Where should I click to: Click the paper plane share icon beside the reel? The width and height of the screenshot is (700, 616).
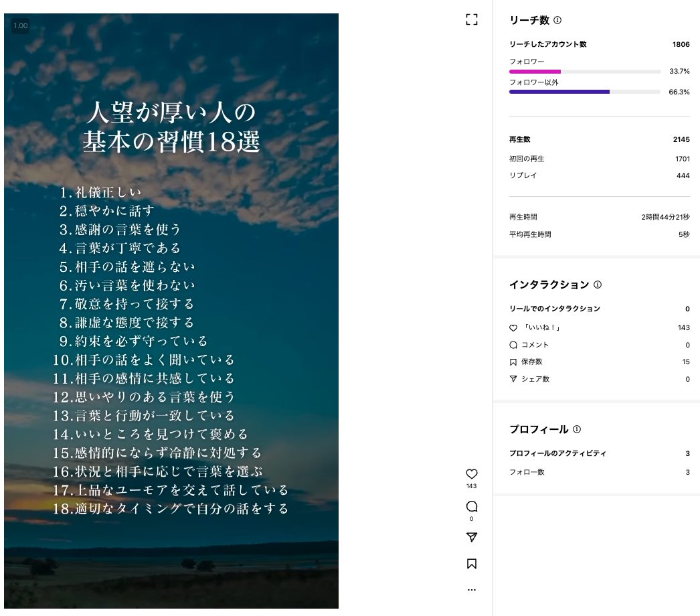[471, 537]
